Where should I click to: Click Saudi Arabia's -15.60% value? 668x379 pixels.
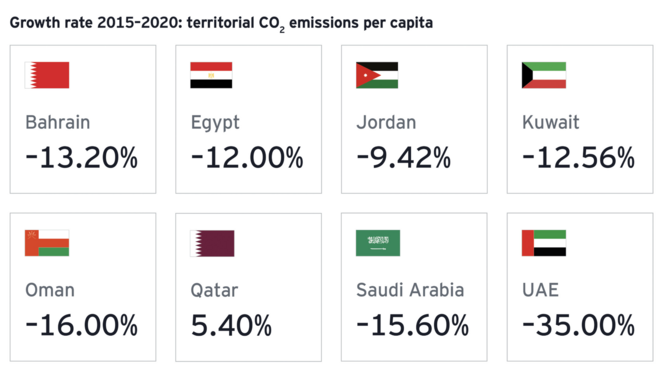pos(413,325)
